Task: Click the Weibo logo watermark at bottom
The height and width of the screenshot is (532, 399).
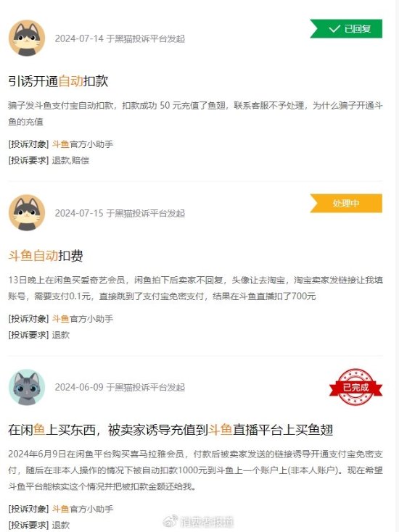Action: (170, 521)
